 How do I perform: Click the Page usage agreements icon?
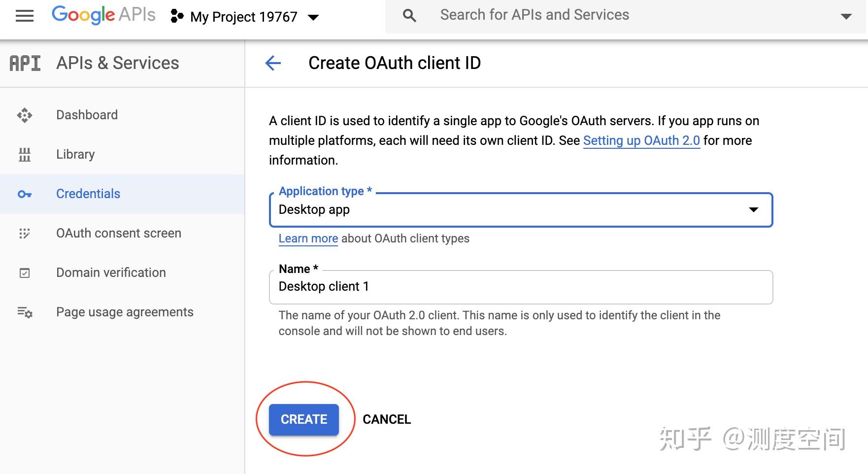point(25,312)
